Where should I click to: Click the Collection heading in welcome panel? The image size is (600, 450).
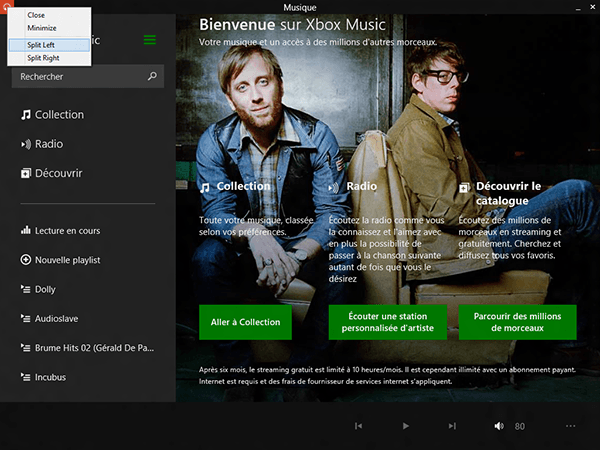coord(243,186)
